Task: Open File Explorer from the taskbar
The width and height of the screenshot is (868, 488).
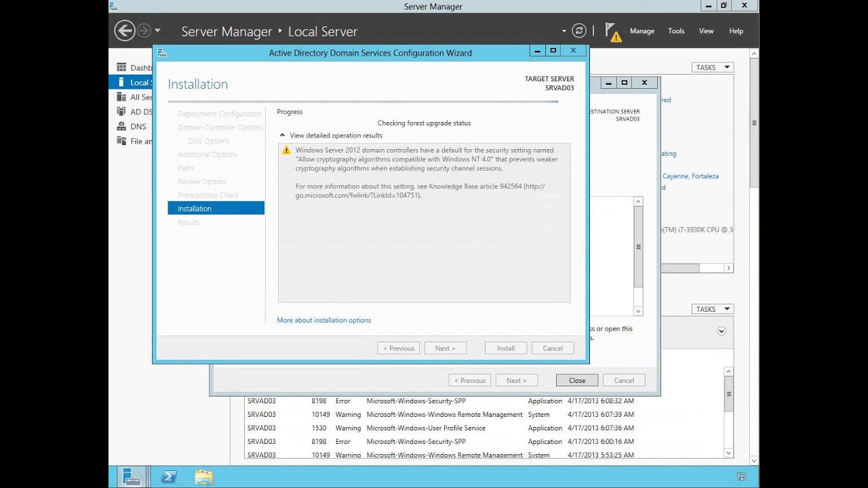Action: [204, 477]
